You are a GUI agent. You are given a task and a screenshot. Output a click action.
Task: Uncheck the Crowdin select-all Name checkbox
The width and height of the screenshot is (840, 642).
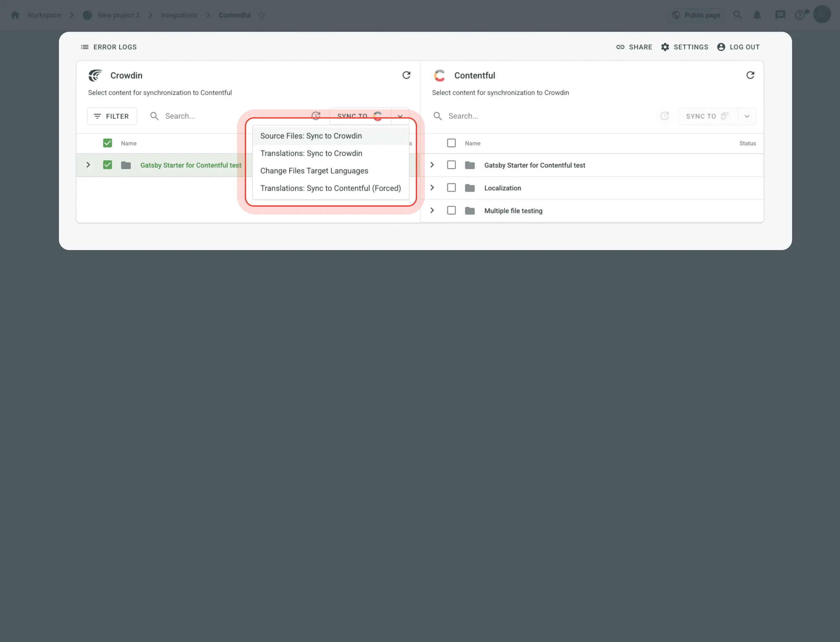point(107,143)
